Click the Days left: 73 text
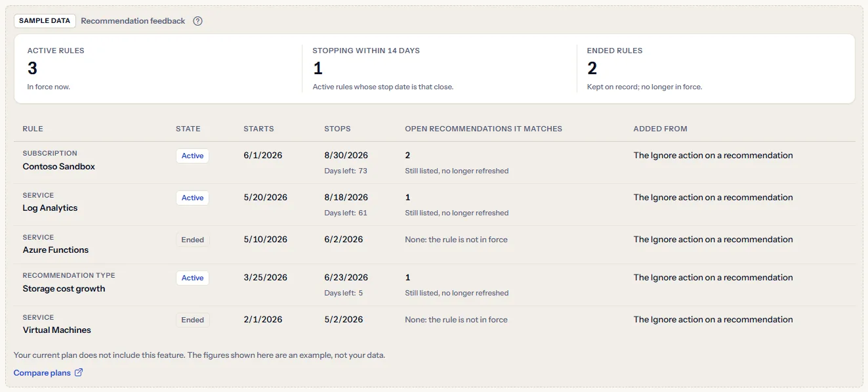 coord(346,171)
